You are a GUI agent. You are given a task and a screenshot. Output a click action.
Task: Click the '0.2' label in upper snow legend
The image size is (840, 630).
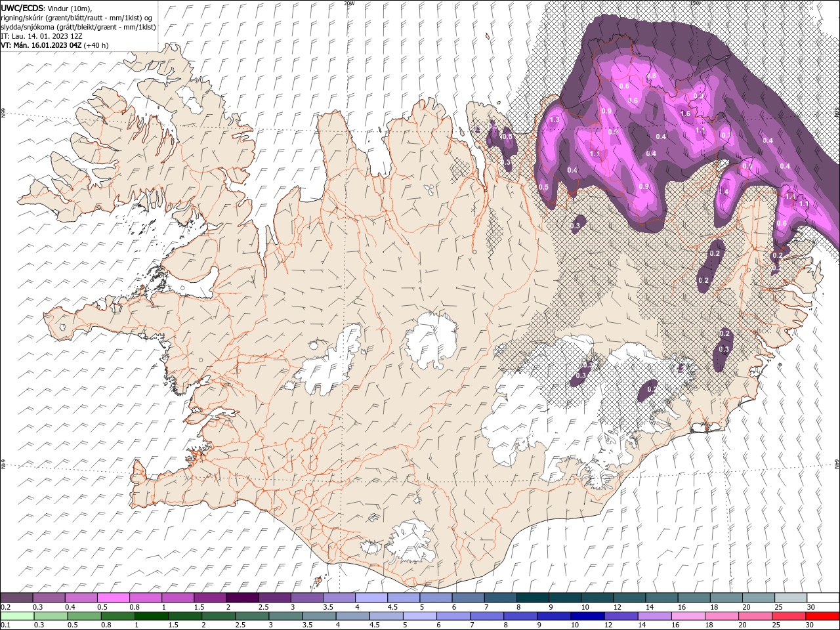click(x=5, y=607)
